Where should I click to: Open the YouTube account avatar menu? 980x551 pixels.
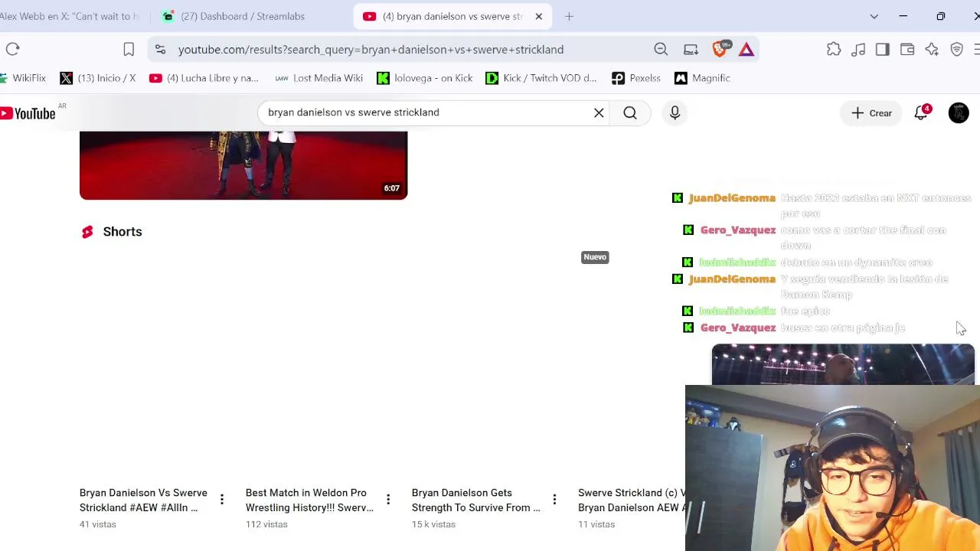959,113
